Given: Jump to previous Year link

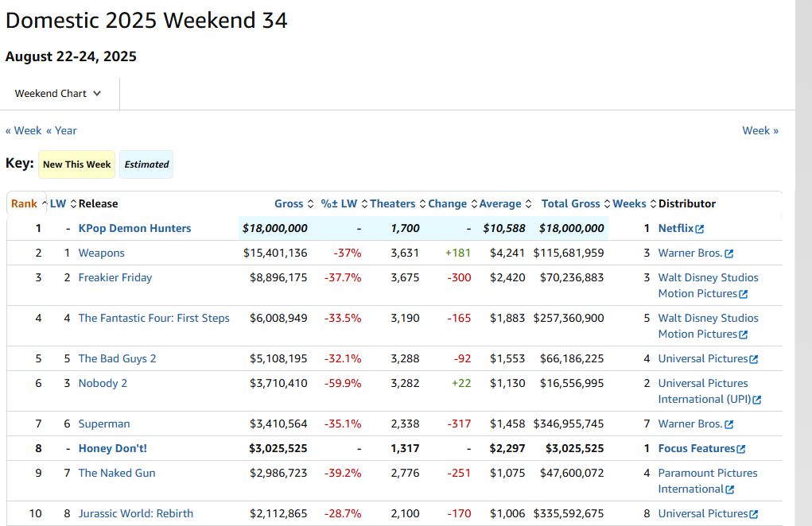Looking at the screenshot, I should (61, 130).
